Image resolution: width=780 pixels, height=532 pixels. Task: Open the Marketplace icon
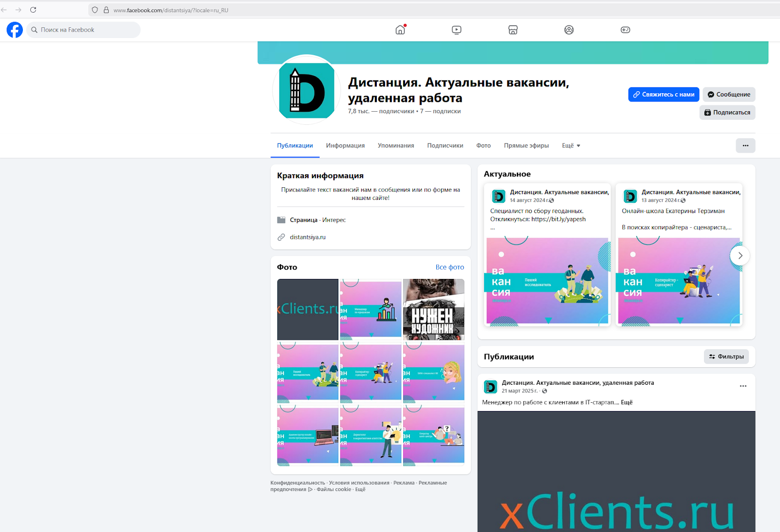pyautogui.click(x=513, y=30)
